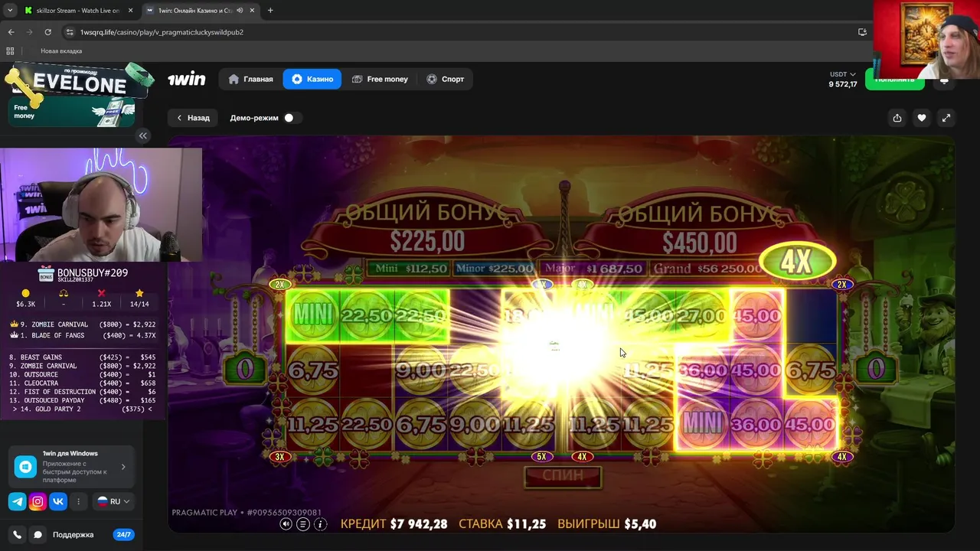Open the Казино section

coord(312,79)
